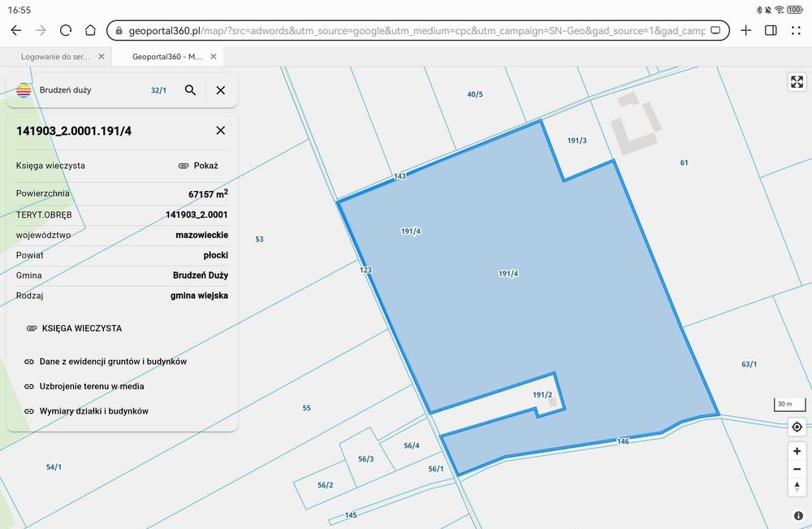Clear the search box with X
This screenshot has height=529, width=812.
tap(221, 90)
